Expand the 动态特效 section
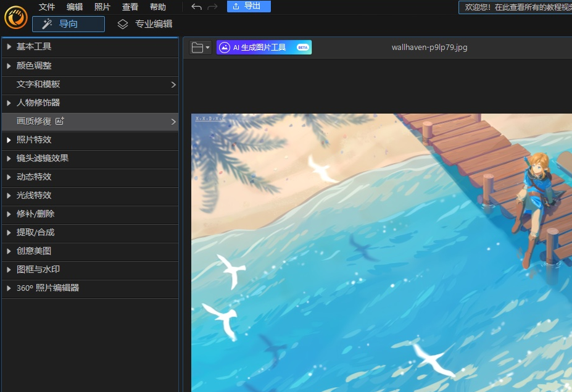The width and height of the screenshot is (572, 392). pyautogui.click(x=90, y=177)
